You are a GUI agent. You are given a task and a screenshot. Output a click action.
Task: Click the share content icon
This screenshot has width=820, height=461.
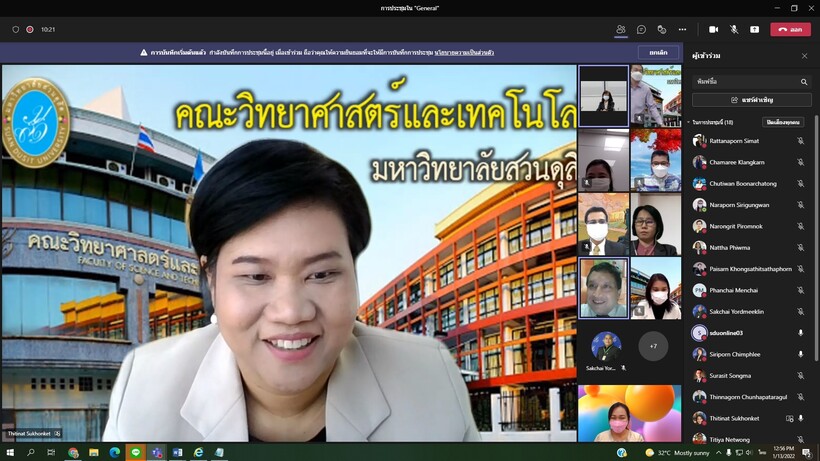(754, 30)
